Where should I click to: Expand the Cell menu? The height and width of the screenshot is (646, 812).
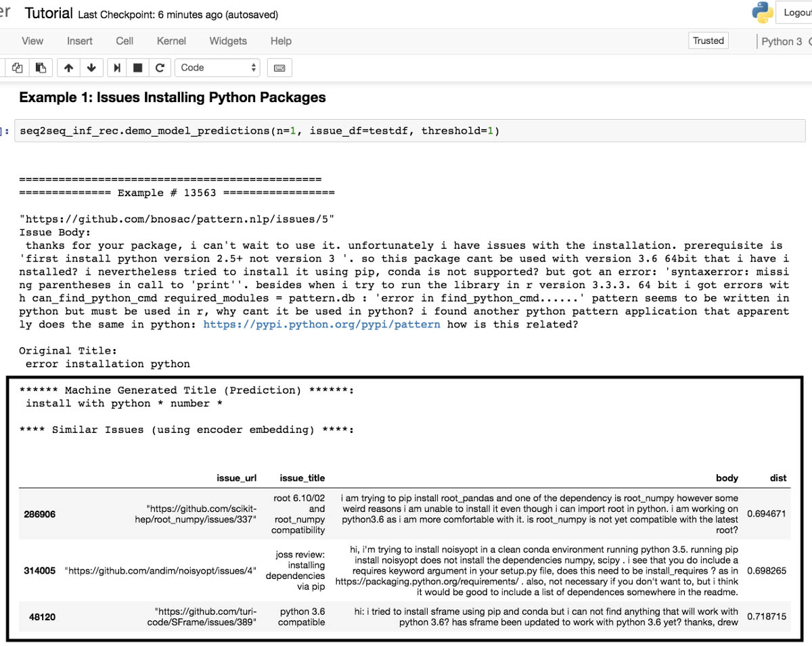click(x=125, y=41)
